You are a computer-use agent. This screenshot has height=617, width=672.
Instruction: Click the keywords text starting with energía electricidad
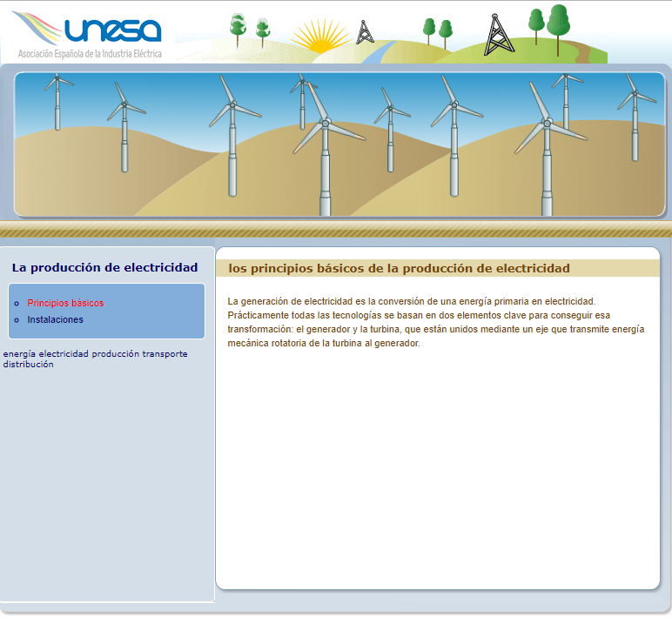[x=95, y=359]
